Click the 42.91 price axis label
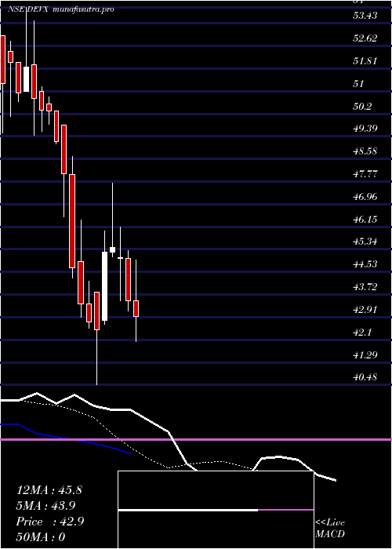Viewport: 392px width, 549px height. click(x=365, y=310)
